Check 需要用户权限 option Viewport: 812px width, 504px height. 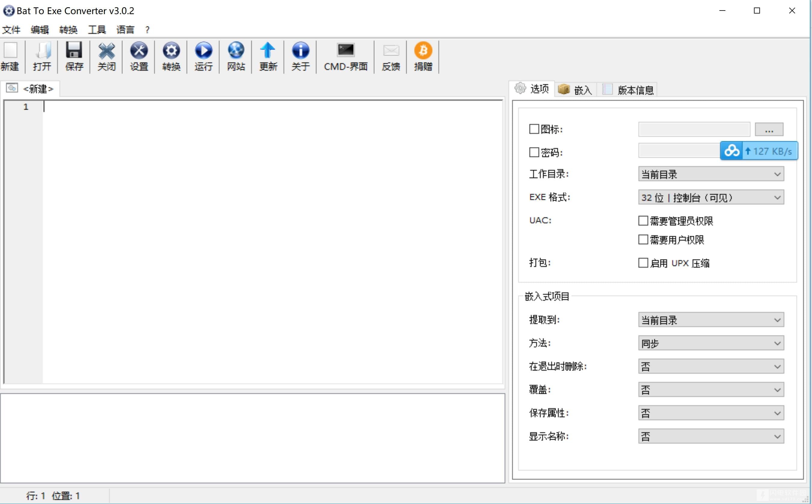(x=643, y=240)
